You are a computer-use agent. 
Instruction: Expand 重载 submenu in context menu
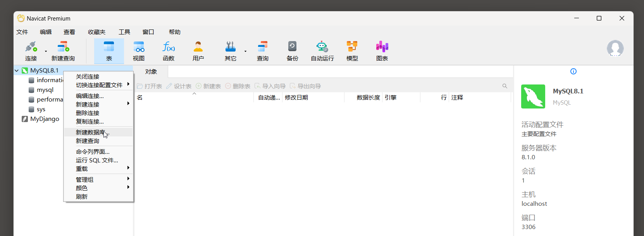point(98,169)
